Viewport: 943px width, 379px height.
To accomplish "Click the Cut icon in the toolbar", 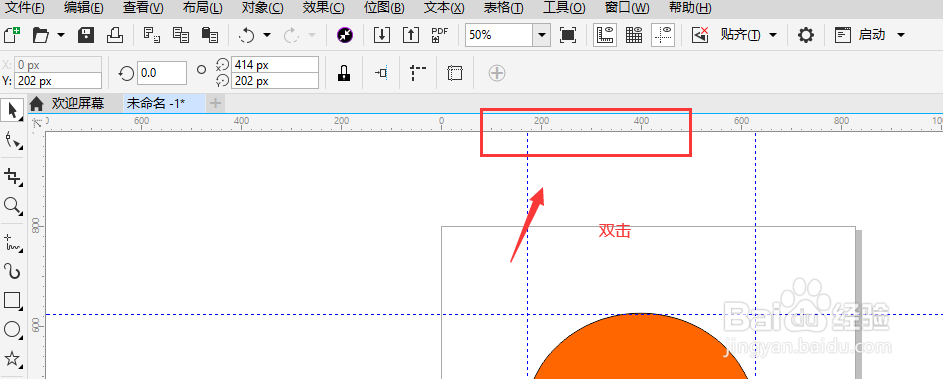I will point(152,35).
